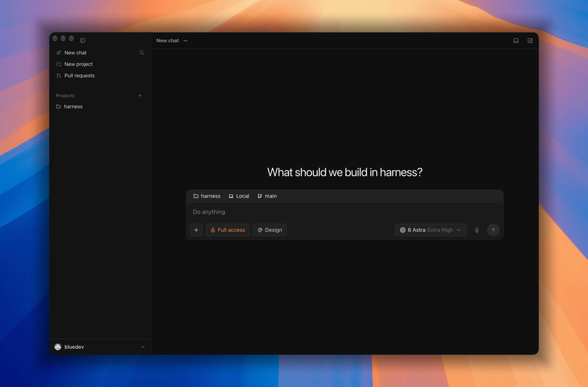588x387 pixels.
Task: Select the harness project in sidebar
Action: click(69, 106)
